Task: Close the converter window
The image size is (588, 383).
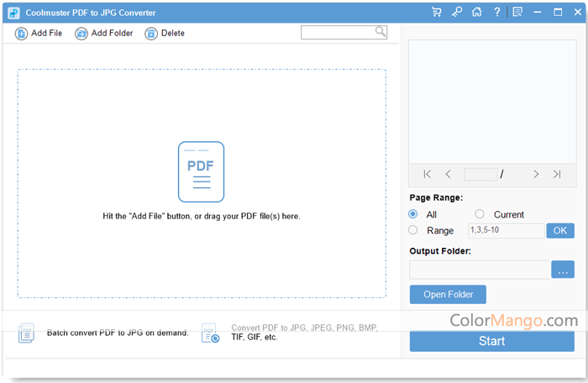Action: (578, 13)
